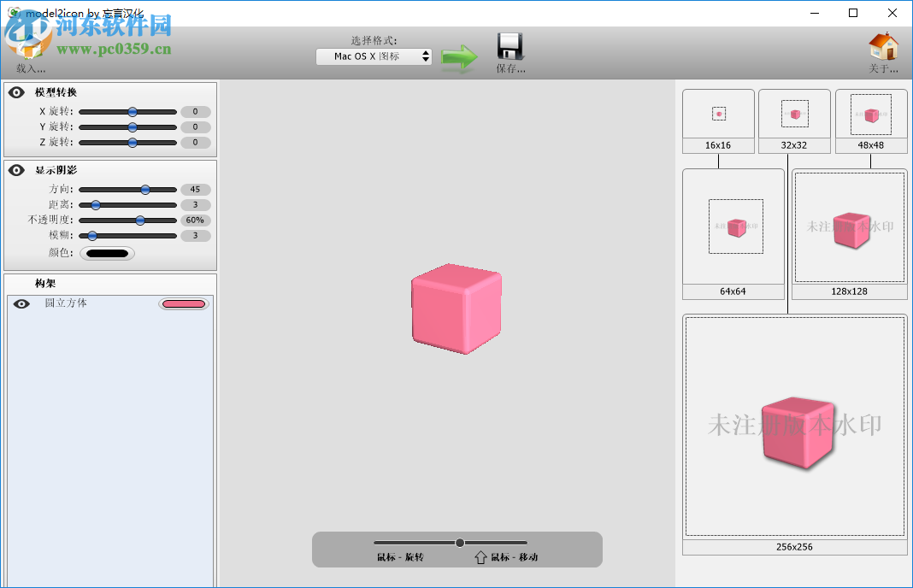Click the zoom slider below the 3D viewport
This screenshot has width=913, height=588.
pos(459,542)
